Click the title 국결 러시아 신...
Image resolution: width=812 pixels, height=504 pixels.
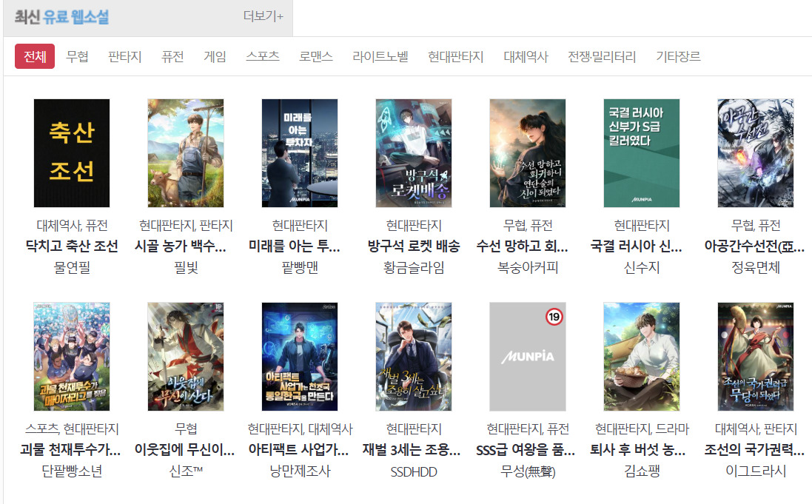click(636, 246)
